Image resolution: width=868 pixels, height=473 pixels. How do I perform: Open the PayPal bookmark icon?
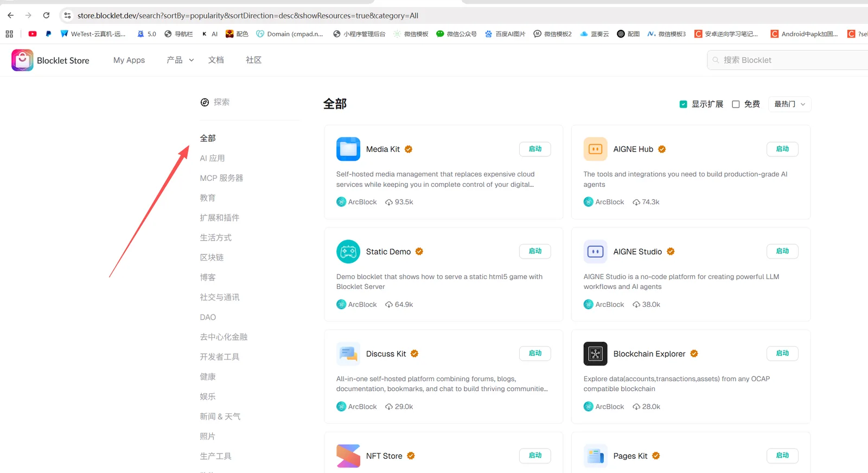pos(48,34)
